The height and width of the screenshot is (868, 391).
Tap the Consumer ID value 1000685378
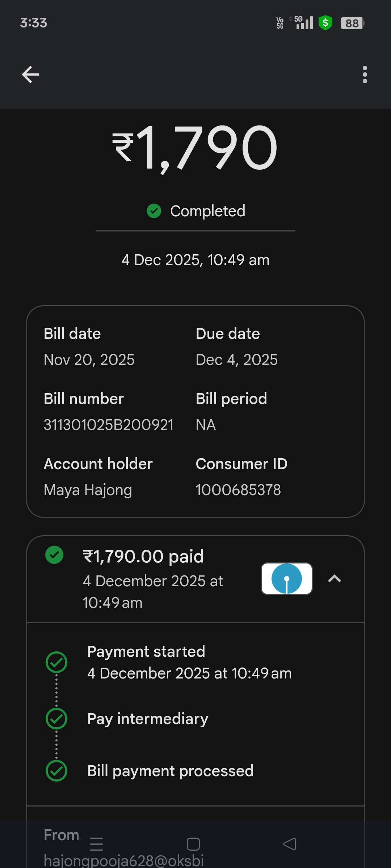pyautogui.click(x=238, y=490)
